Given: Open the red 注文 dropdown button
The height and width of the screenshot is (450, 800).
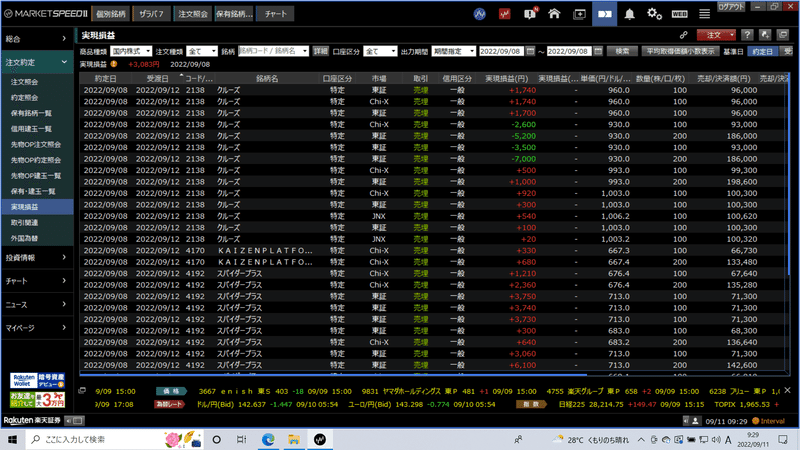Looking at the screenshot, I should (x=716, y=35).
